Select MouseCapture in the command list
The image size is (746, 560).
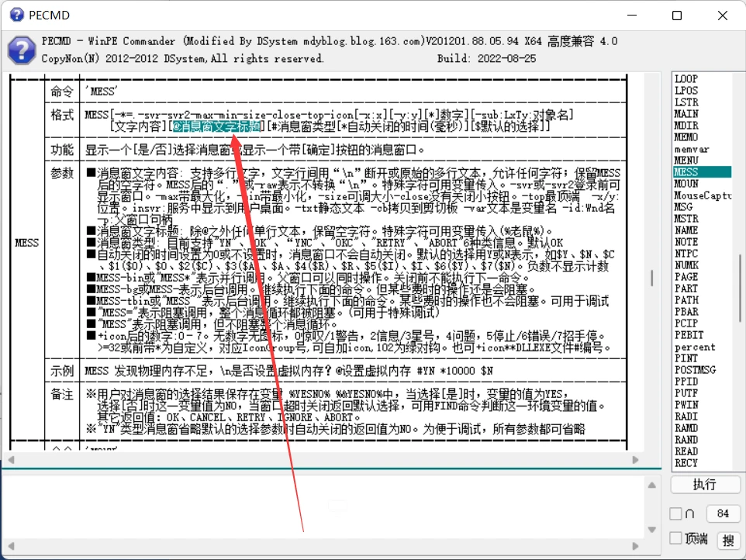tap(703, 195)
